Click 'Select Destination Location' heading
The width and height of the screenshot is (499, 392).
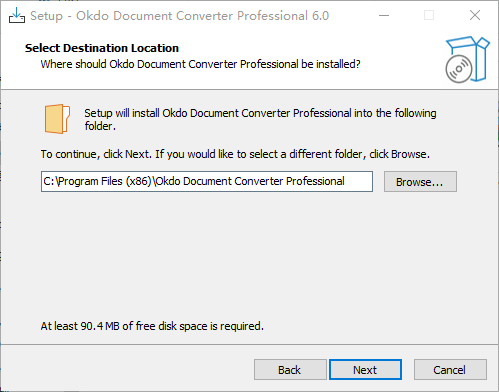(102, 48)
